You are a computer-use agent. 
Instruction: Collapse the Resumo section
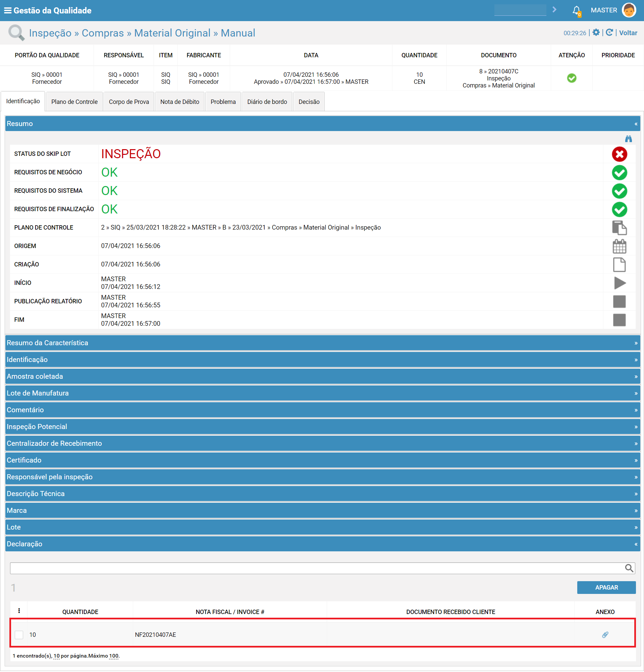pyautogui.click(x=323, y=124)
